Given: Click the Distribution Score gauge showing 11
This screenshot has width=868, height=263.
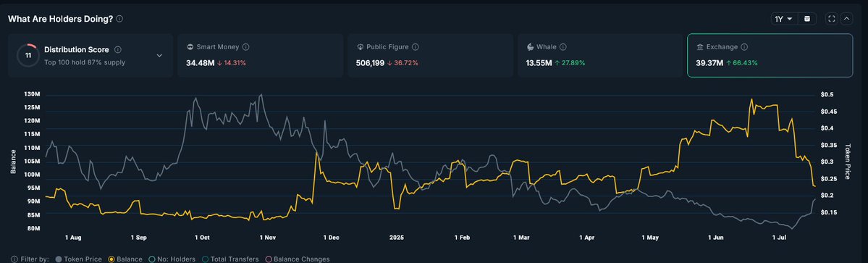Looking at the screenshot, I should [28, 55].
